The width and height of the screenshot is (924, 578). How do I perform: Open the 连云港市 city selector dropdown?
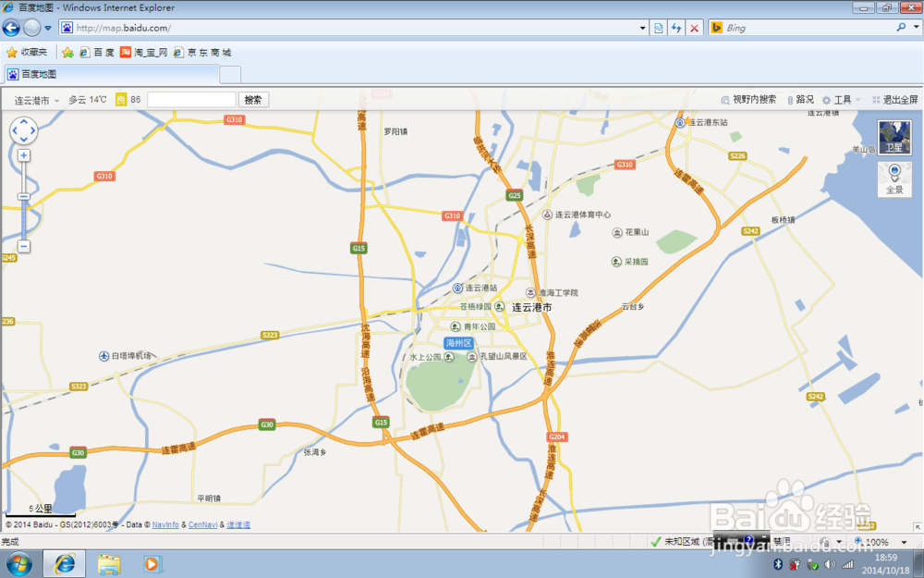(x=37, y=100)
